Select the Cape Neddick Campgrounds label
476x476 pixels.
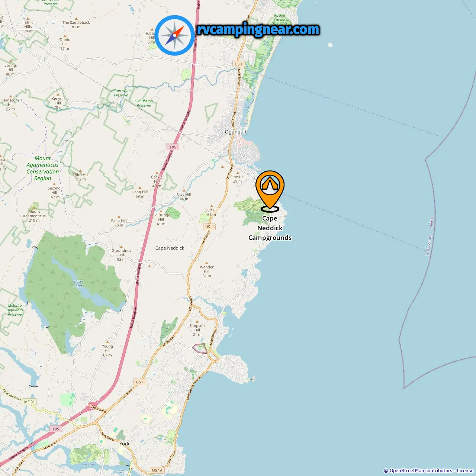point(270,228)
